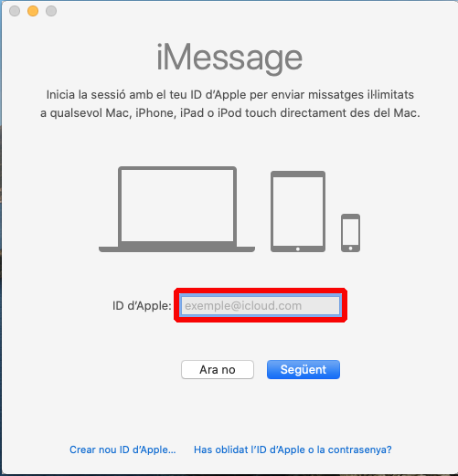Click the laptop illustration's keyboard base
This screenshot has height=476, width=458.
176,249
